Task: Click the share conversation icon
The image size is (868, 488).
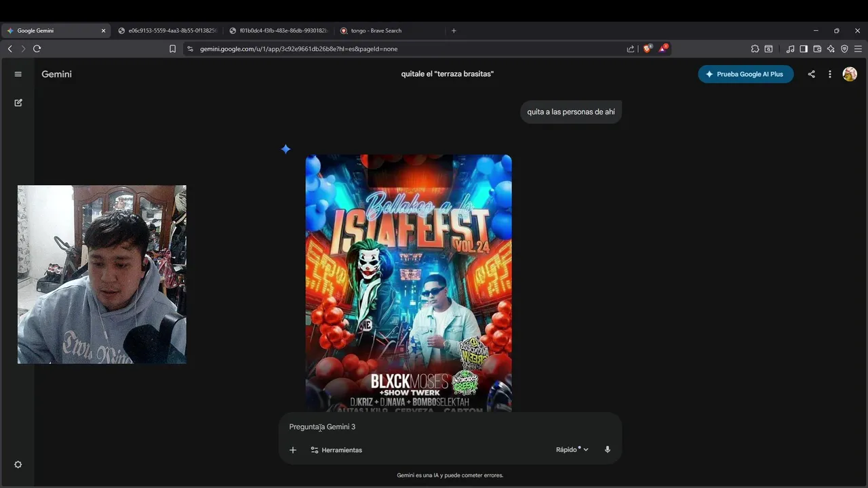Action: pos(811,74)
